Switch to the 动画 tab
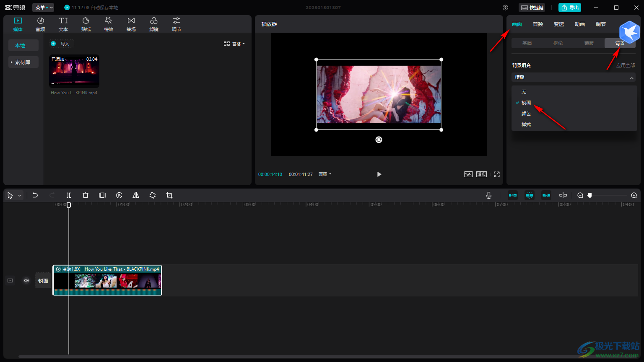This screenshot has width=644, height=362. click(580, 24)
